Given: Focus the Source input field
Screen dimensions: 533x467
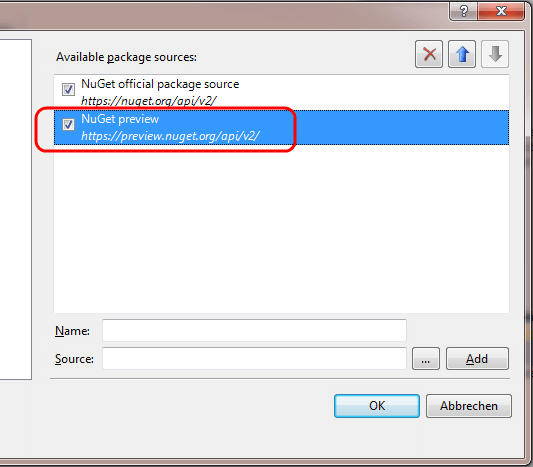Looking at the screenshot, I should pos(254,358).
